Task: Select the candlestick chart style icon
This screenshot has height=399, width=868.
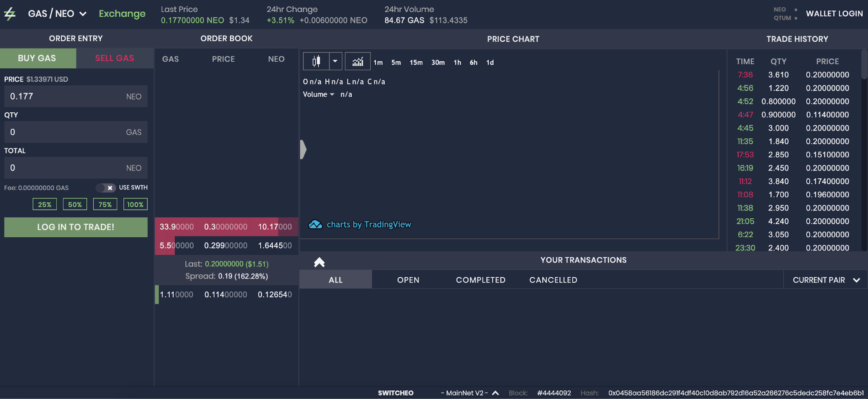Action: pyautogui.click(x=316, y=61)
